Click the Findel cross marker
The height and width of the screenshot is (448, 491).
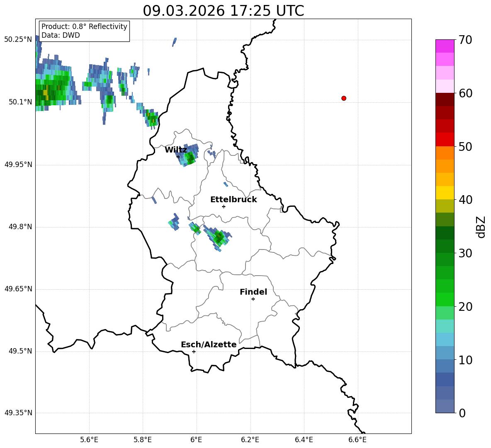click(x=253, y=299)
